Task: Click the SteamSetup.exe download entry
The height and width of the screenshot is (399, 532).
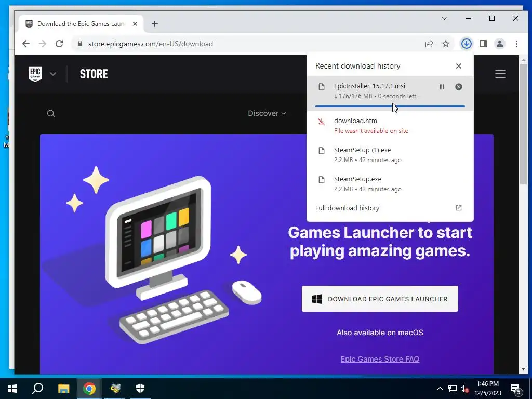Action: 390,184
